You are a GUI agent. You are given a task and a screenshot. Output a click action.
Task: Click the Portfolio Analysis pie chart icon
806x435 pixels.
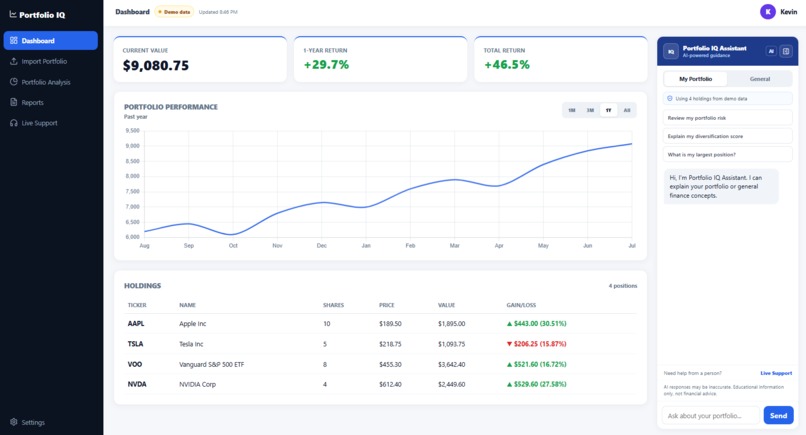(14, 82)
